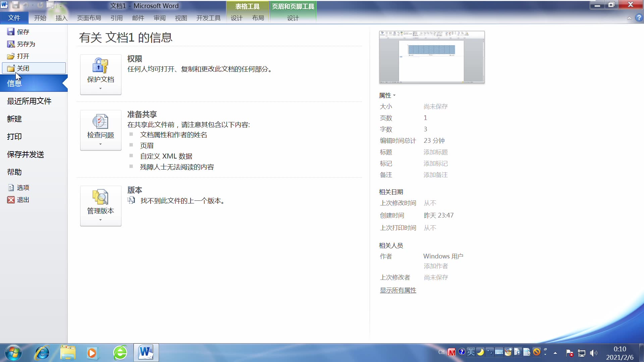
Task: Click the Word application icon in title bar
Action: [4, 5]
